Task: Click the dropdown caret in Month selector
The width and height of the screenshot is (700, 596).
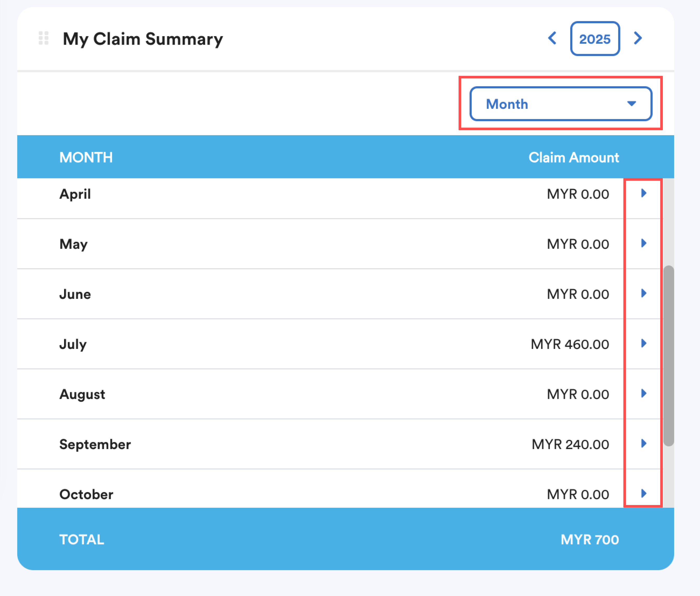Action: click(631, 104)
